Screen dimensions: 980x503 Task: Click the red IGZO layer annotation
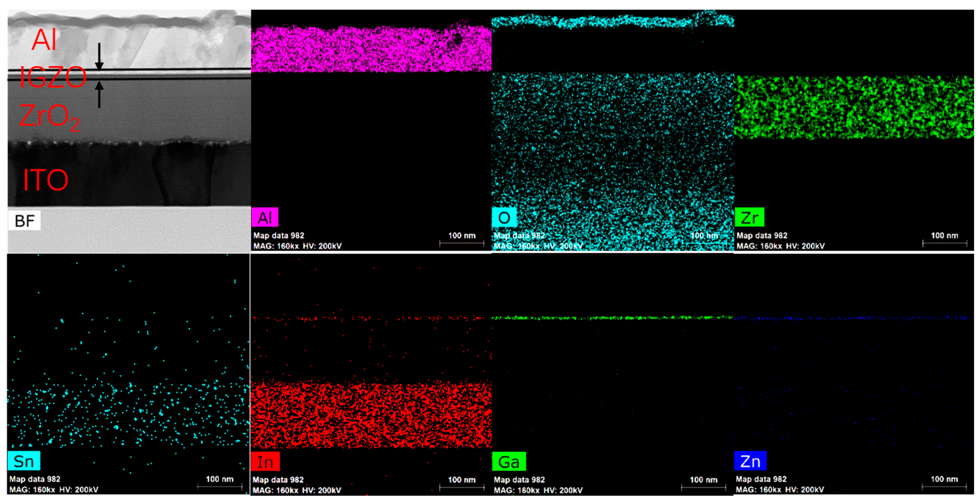(x=53, y=77)
